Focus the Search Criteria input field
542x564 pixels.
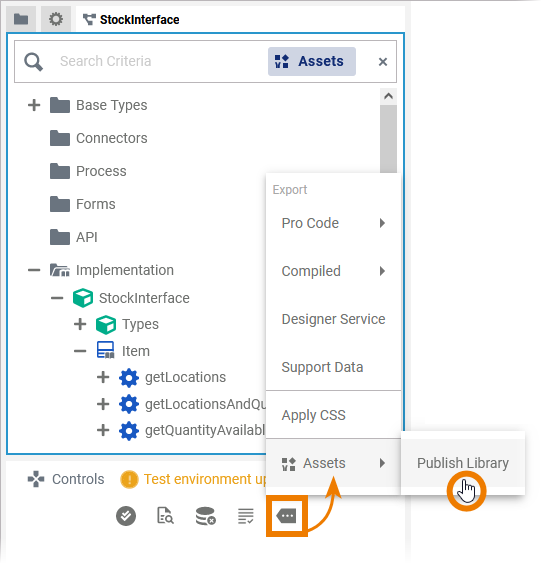coord(160,62)
